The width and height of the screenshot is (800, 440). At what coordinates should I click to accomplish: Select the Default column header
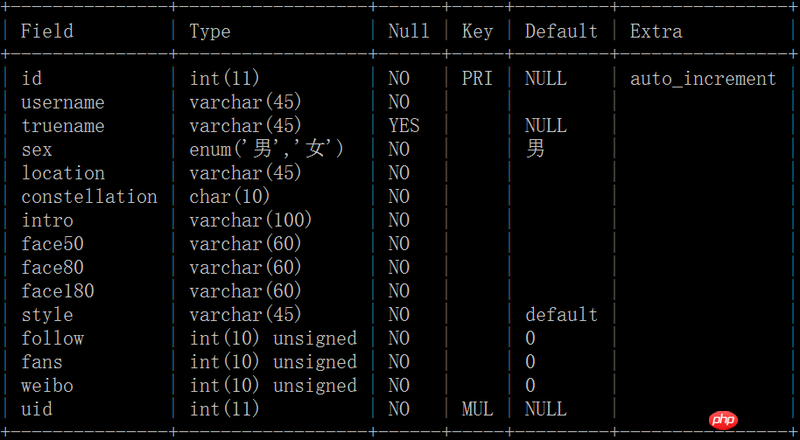(561, 31)
